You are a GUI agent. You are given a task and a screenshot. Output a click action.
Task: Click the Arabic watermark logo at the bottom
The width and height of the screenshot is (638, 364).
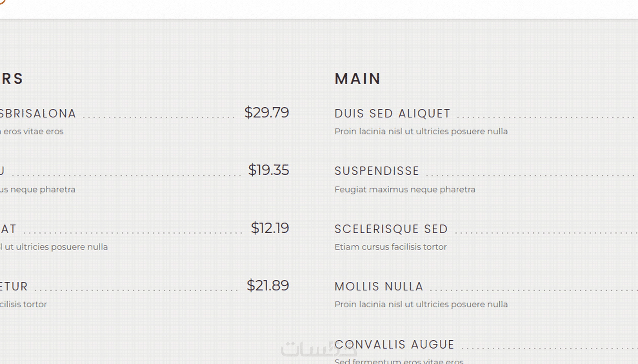[318, 349]
